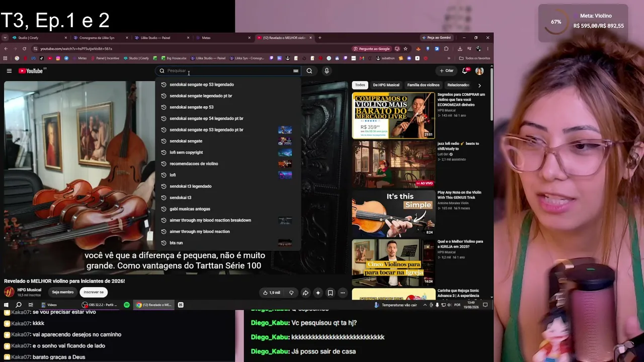Open the Windows Start menu
Screen dimensions: 644x362
pyautogui.click(x=6, y=305)
